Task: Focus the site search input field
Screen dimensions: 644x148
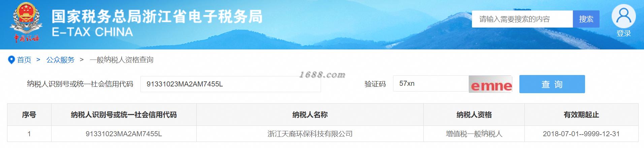Action: [522, 19]
